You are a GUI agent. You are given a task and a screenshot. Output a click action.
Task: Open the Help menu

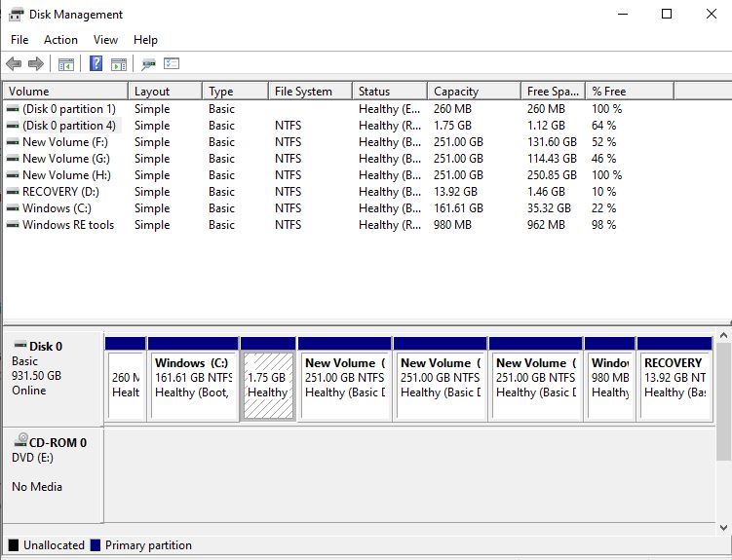(x=145, y=40)
